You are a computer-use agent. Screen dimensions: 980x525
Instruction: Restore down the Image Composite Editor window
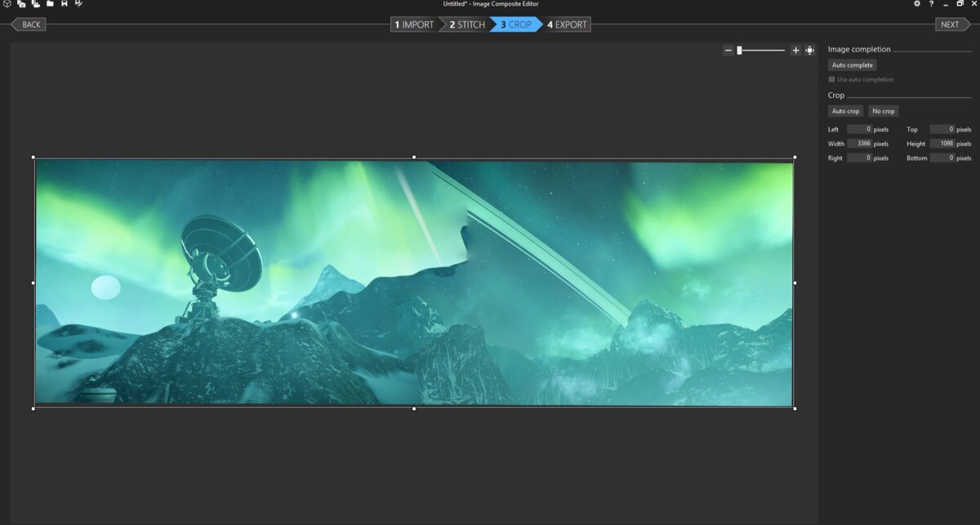(960, 4)
